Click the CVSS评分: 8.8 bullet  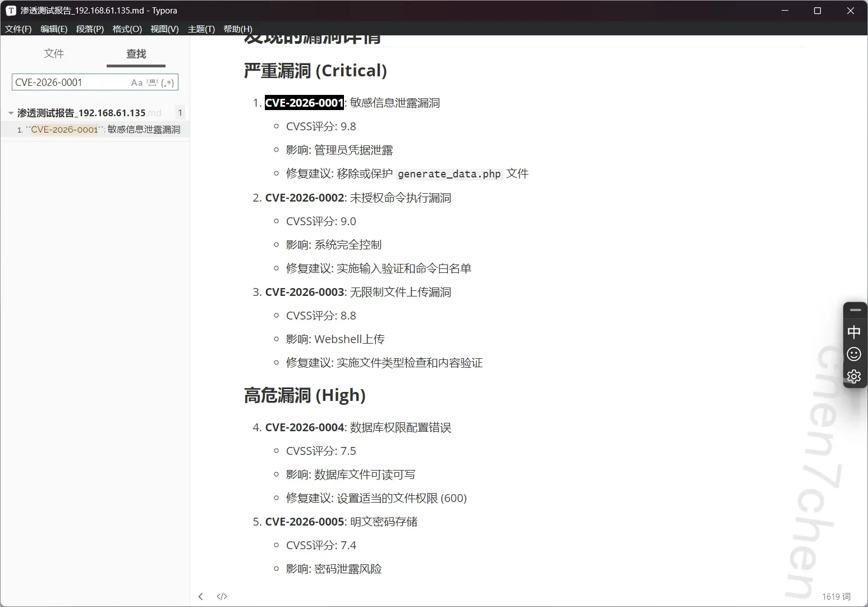pyautogui.click(x=321, y=316)
